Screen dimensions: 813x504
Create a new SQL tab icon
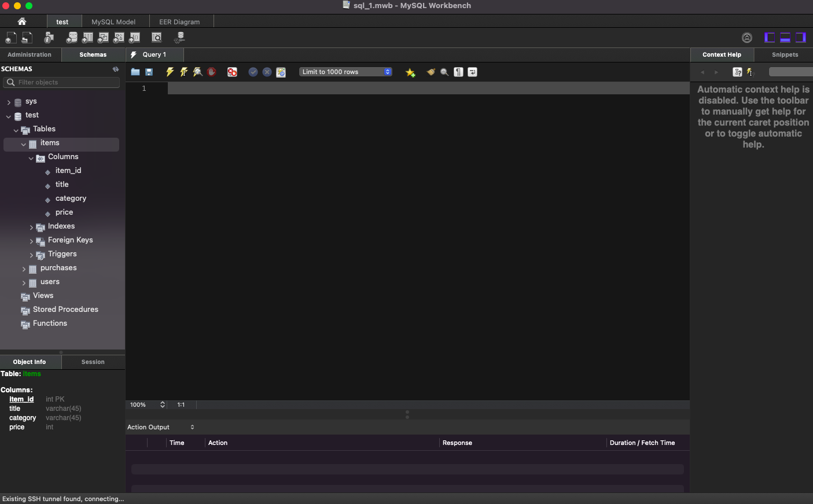pyautogui.click(x=11, y=38)
